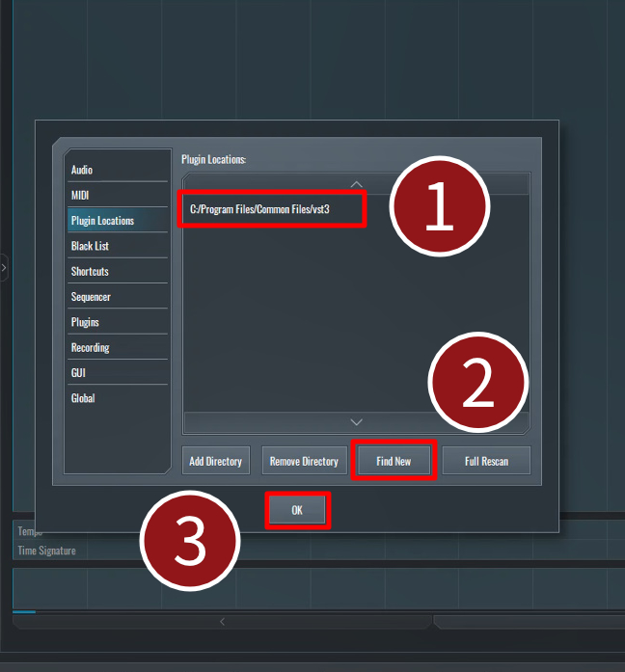Open the Sequencer settings tab
Screen dimensions: 625x672
click(91, 297)
